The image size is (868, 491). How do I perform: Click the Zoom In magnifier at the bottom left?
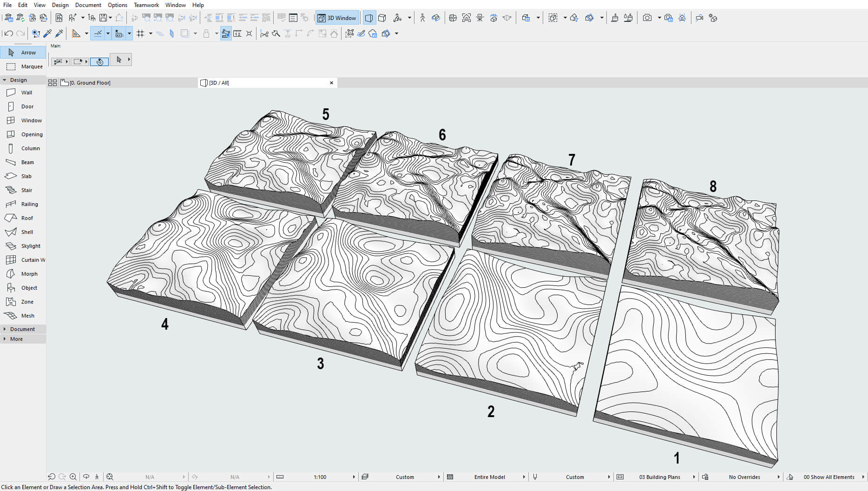point(73,477)
